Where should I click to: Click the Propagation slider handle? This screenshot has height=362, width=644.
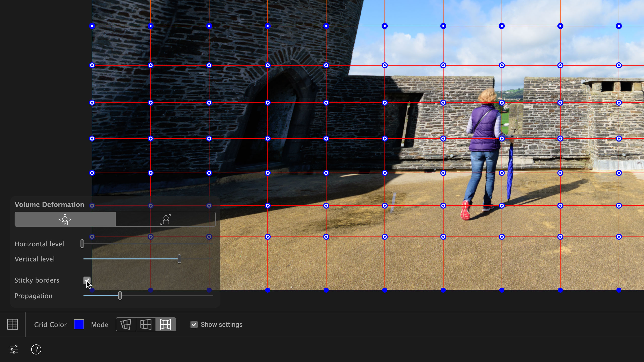120,295
